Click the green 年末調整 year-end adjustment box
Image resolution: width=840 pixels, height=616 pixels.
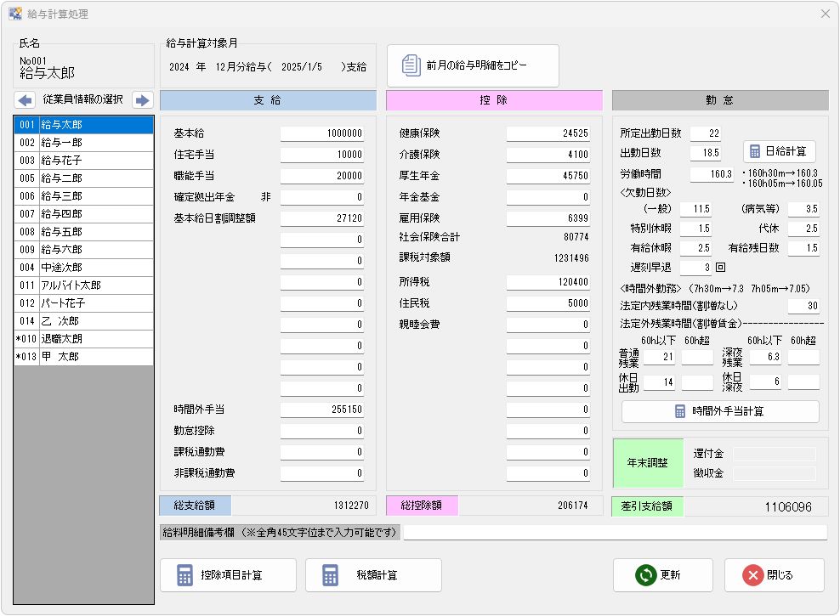(x=647, y=463)
